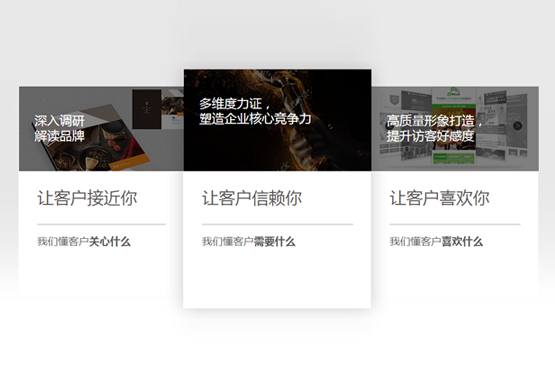Click the subtitle 我们懂客户关心什么
The height and width of the screenshot is (371, 555).
tap(84, 242)
